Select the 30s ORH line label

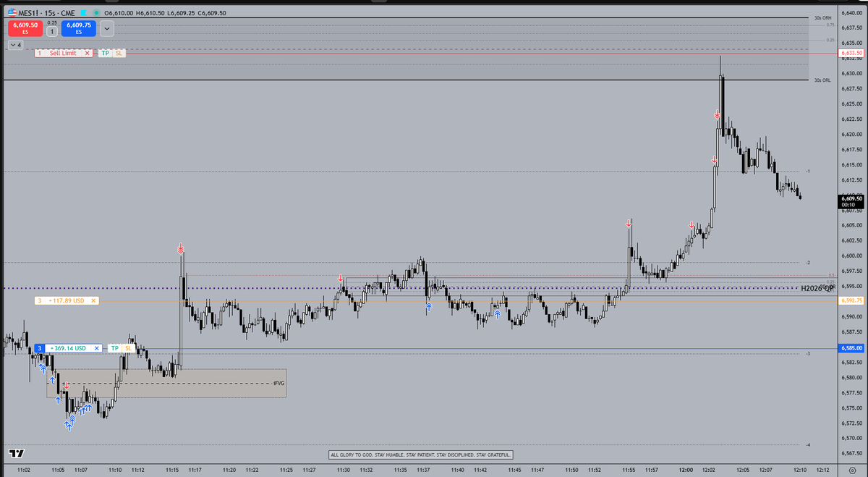click(x=822, y=17)
